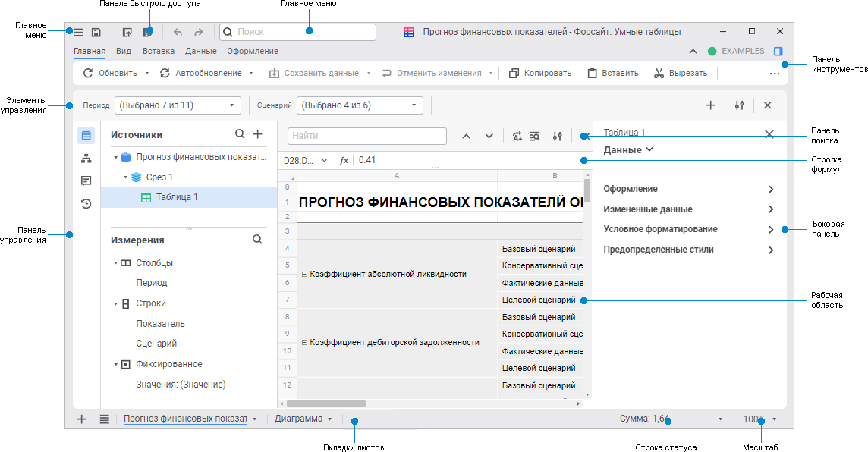Open controls settings sliders icon
This screenshot has height=452, width=868.
click(x=740, y=105)
